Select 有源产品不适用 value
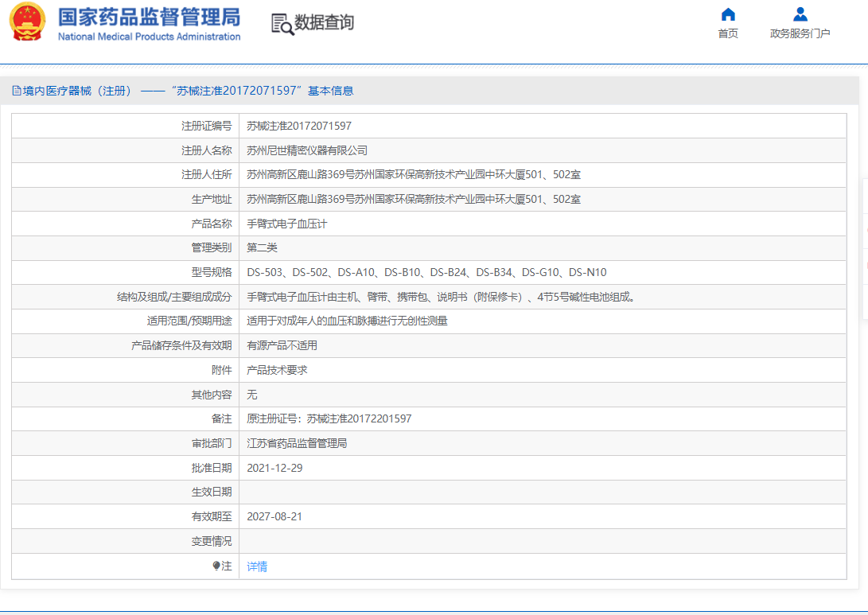Viewport: 868px width, 615px height. point(282,346)
